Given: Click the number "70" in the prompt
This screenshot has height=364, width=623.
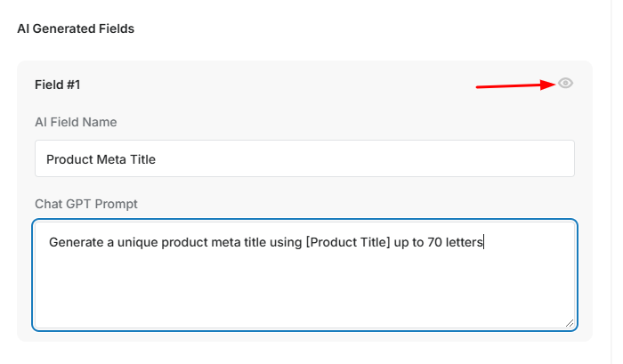Looking at the screenshot, I should 434,242.
